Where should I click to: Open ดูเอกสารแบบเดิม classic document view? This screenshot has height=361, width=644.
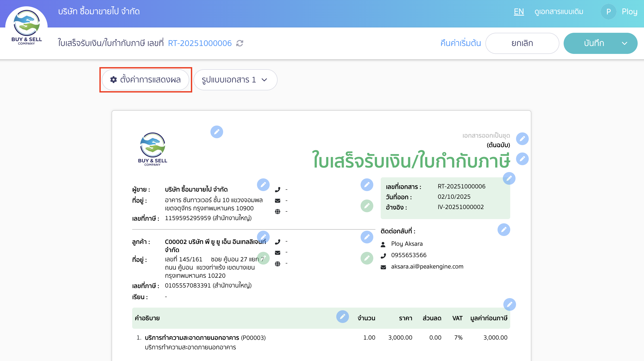tap(559, 11)
